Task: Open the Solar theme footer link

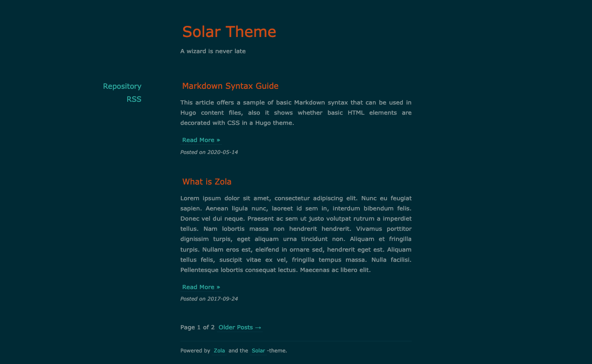Action: [258, 351]
